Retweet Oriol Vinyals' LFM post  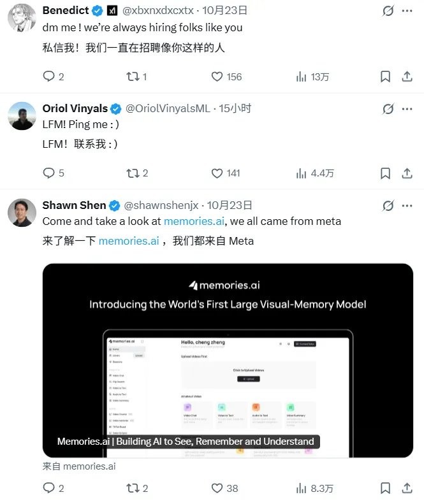[133, 173]
